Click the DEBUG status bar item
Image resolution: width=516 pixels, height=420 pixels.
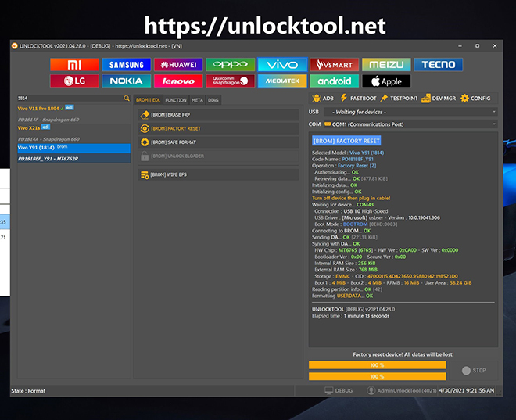coord(339,391)
